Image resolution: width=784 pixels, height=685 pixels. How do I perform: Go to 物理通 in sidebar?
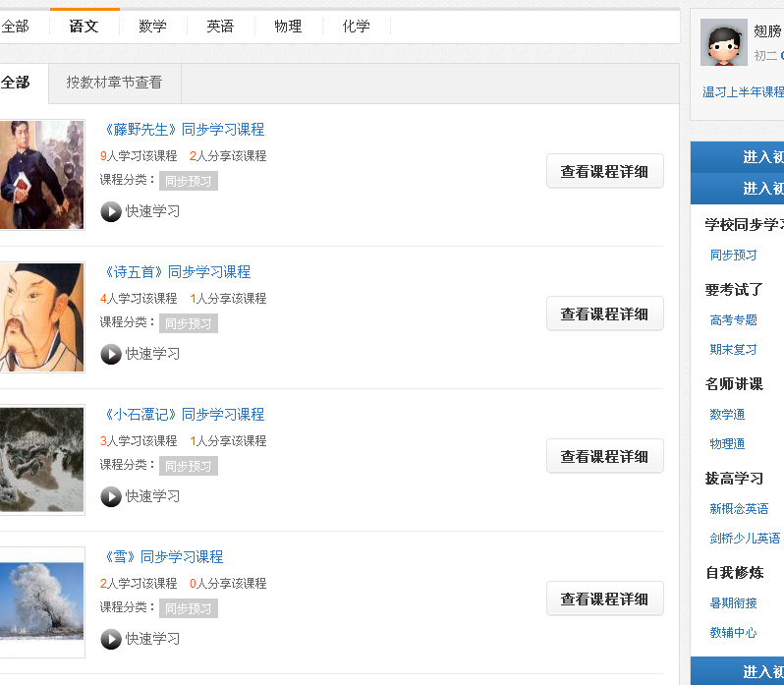(727, 444)
